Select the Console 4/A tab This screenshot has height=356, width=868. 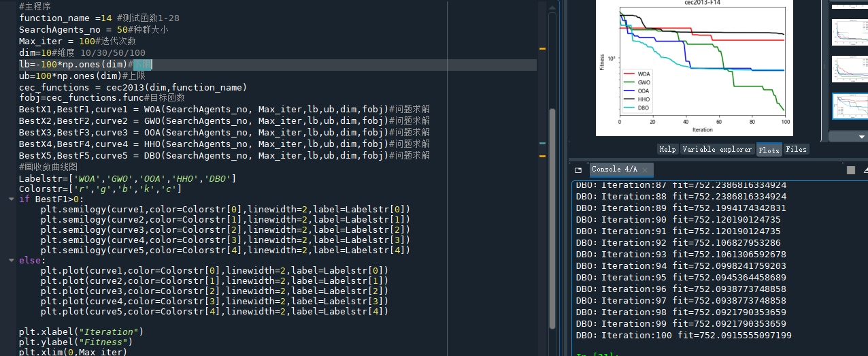pos(614,169)
